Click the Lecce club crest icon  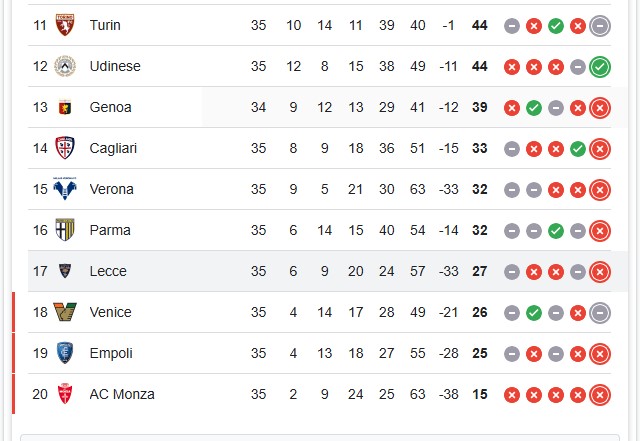coord(65,271)
